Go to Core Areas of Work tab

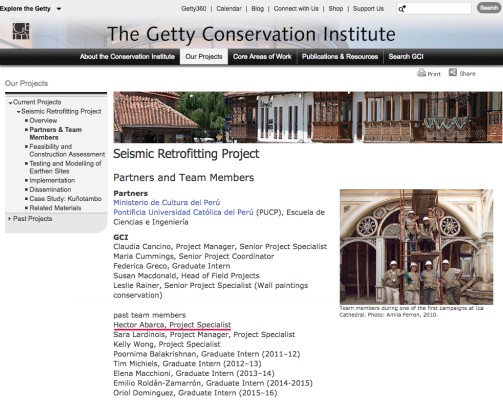(x=262, y=57)
